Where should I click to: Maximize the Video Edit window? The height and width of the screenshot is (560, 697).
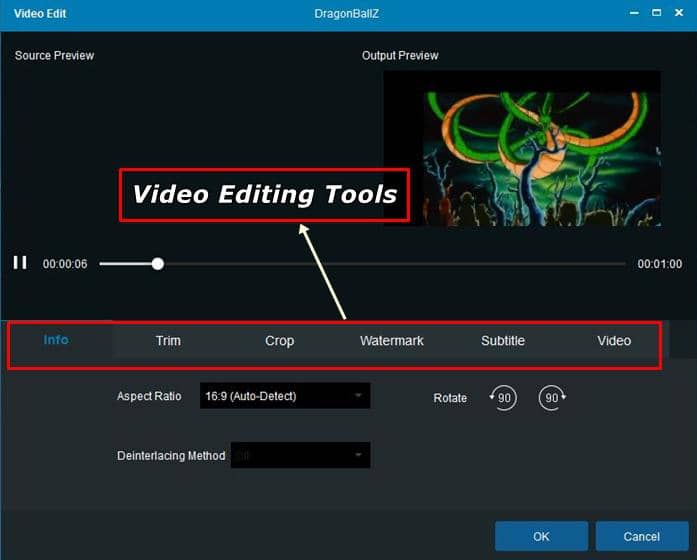657,13
